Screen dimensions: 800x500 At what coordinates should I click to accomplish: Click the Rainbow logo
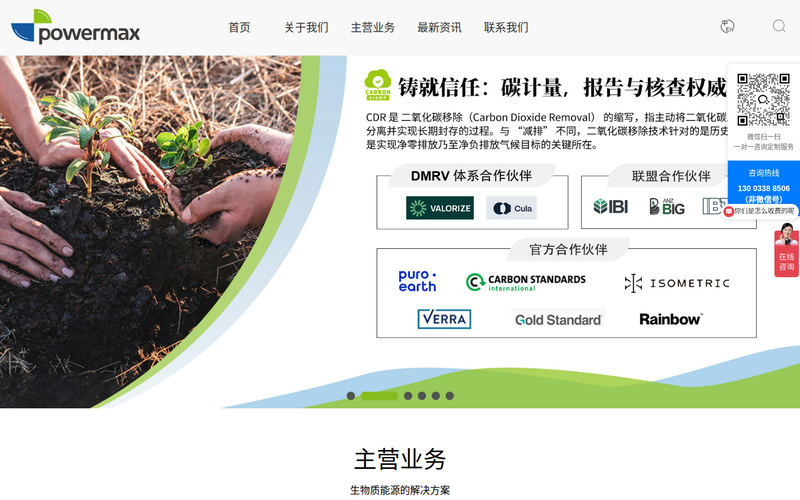(x=671, y=319)
